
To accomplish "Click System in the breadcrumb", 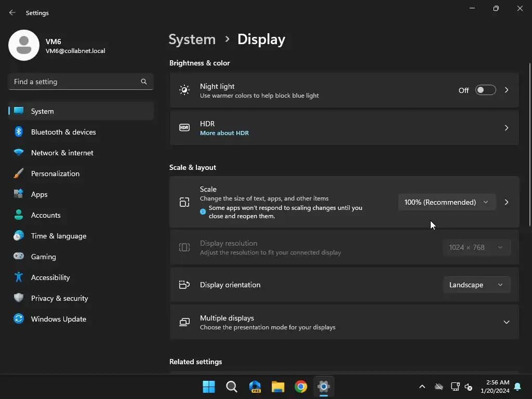I will coord(192,39).
